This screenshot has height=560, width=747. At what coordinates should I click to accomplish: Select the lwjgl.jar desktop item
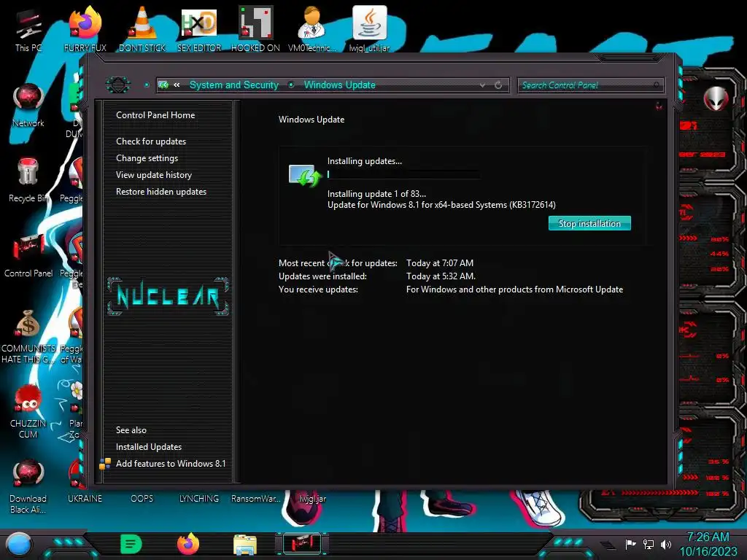tap(312, 498)
